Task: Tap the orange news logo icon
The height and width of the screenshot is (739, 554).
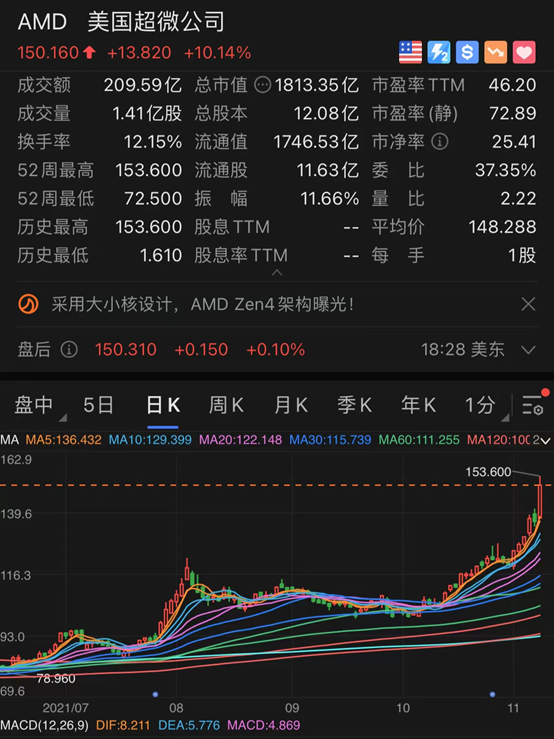Action: (28, 304)
